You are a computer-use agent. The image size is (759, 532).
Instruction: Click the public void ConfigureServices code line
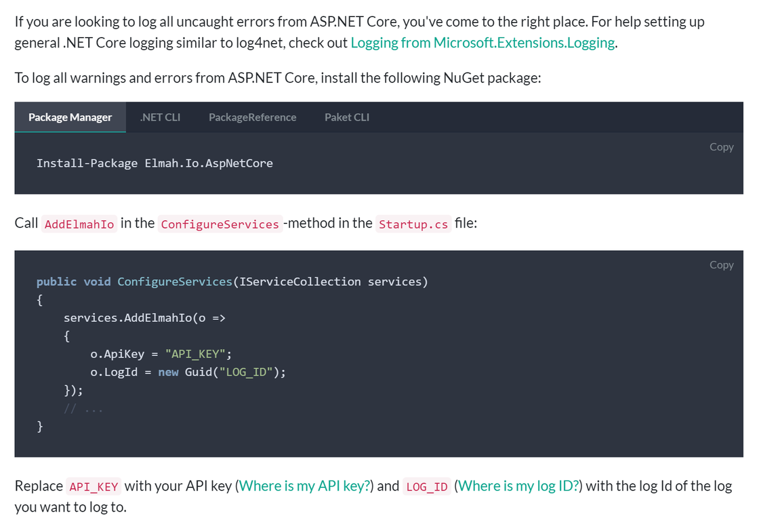[232, 282]
